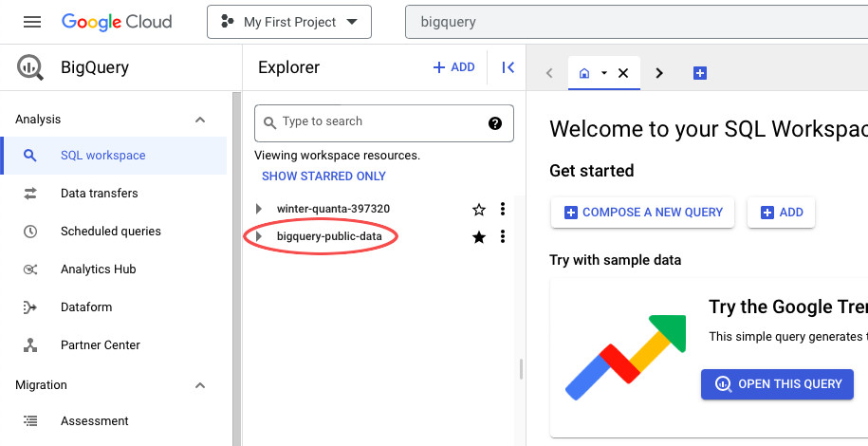Click the Analytics Hub icon
Image resolution: width=868 pixels, height=446 pixels.
pos(30,269)
